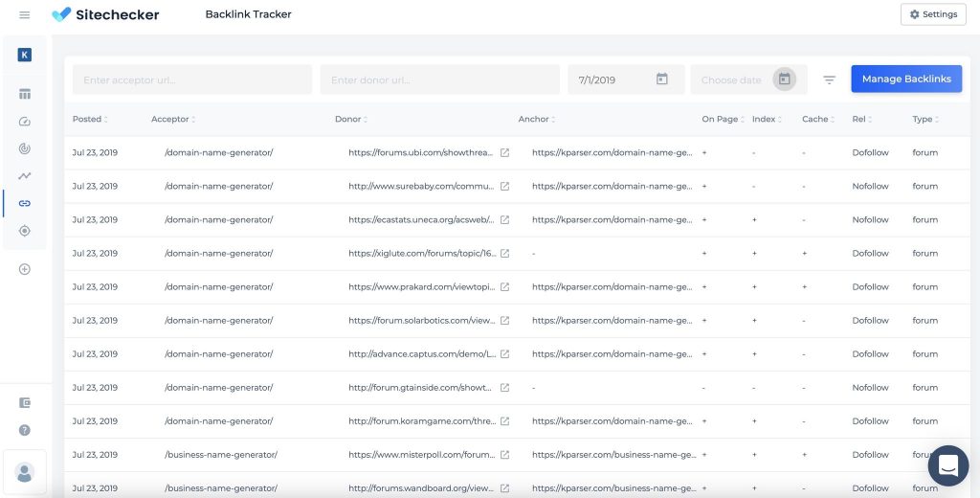This screenshot has height=498, width=980.
Task: Click forum type in the koramgame row
Action: tap(925, 421)
